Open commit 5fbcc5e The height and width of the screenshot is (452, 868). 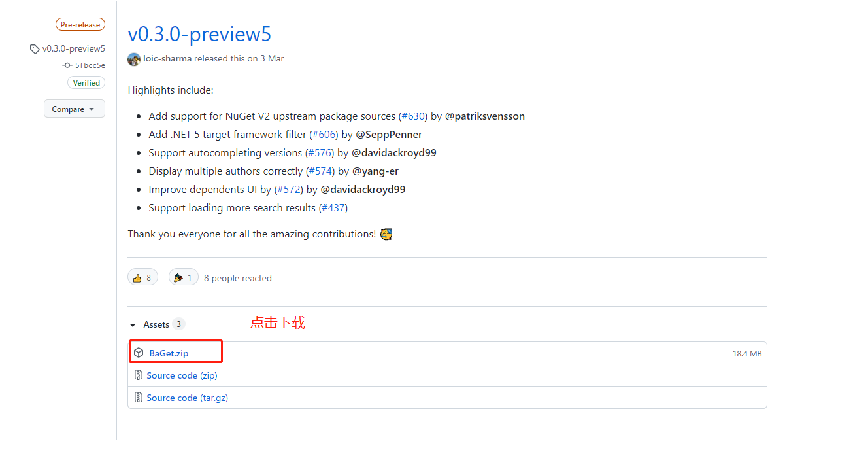click(90, 65)
